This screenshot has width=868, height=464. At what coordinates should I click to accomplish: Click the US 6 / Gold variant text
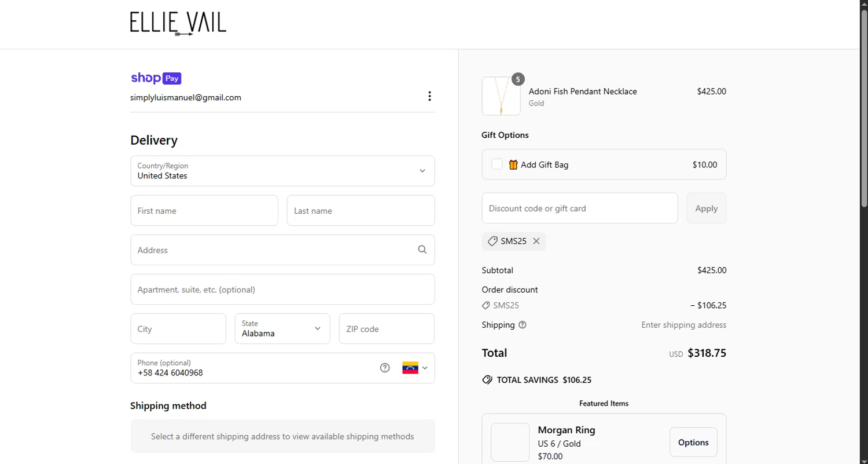tap(560, 444)
